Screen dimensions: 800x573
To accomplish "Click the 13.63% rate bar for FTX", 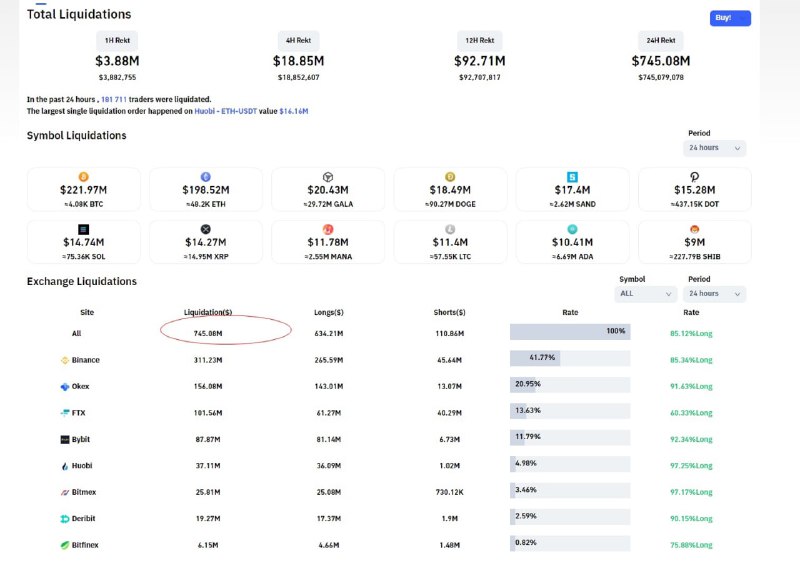I will coord(570,411).
